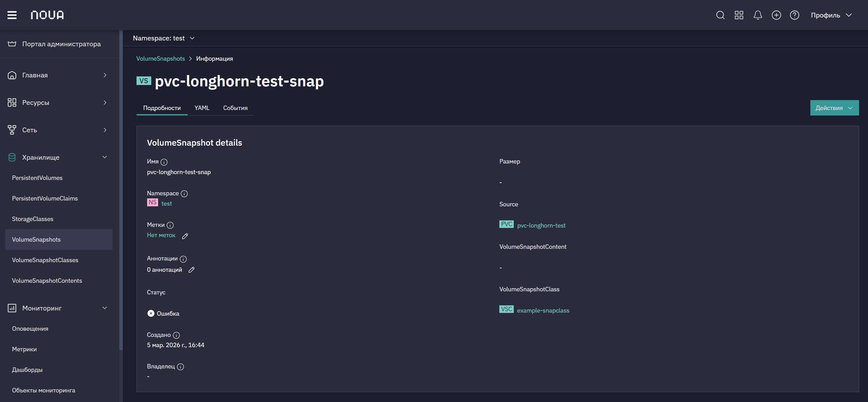Screen dimensions: 868x402
Task: Click the PVC badge under Source
Action: coord(507,224)
